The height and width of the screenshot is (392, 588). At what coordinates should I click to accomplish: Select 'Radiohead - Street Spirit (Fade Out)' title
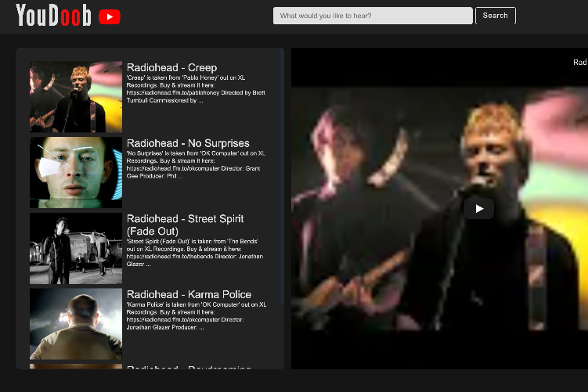[x=186, y=225]
